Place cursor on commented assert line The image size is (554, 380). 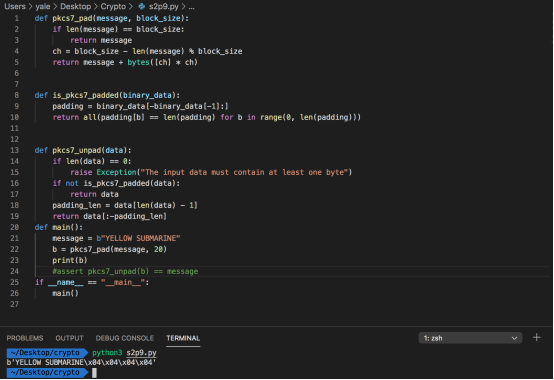[125, 271]
